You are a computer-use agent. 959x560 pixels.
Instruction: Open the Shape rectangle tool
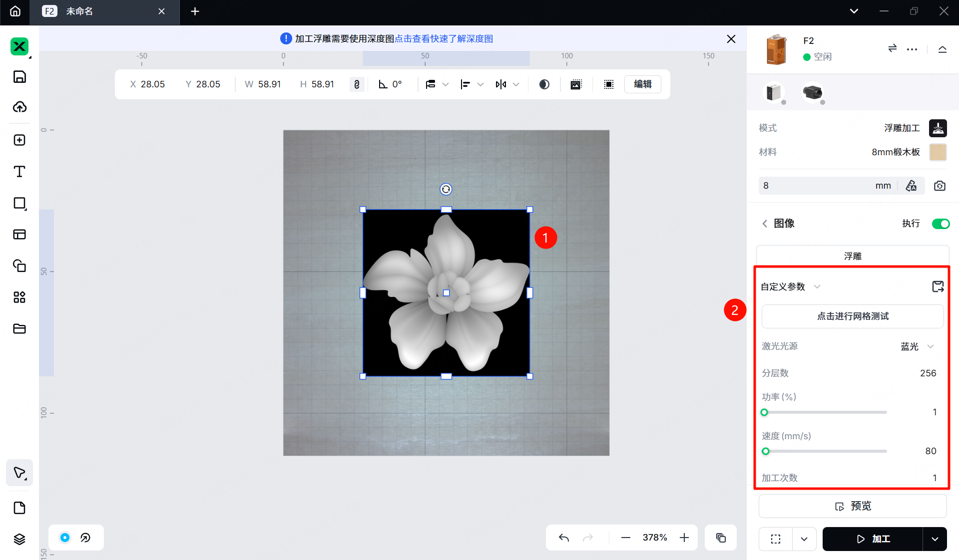19,203
